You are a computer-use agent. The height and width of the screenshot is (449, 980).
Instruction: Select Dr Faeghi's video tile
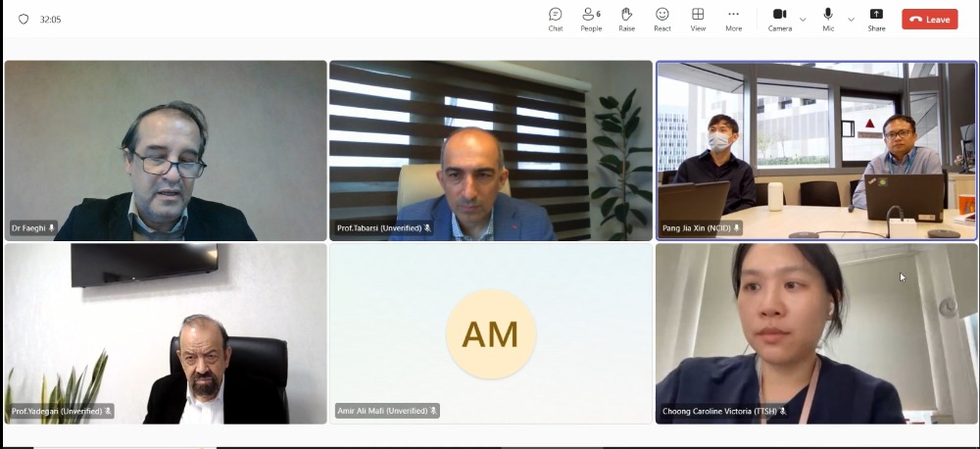tap(166, 150)
